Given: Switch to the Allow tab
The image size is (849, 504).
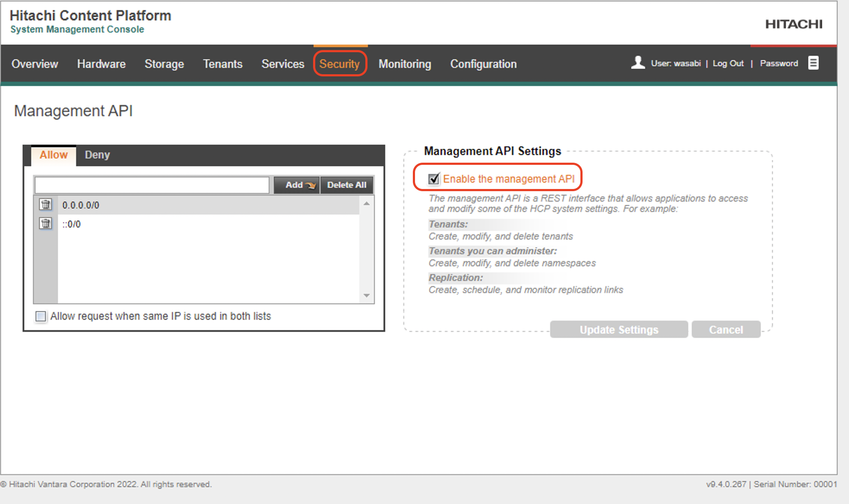Looking at the screenshot, I should [54, 155].
